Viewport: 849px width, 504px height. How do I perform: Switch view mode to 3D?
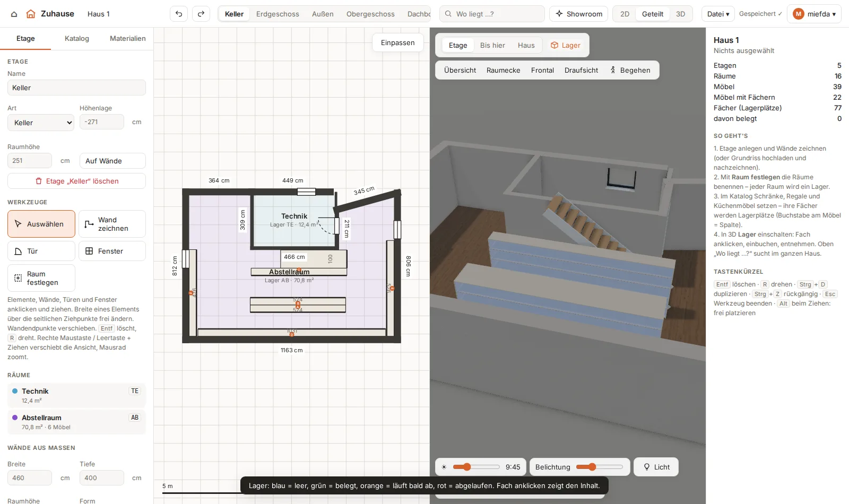click(x=680, y=14)
